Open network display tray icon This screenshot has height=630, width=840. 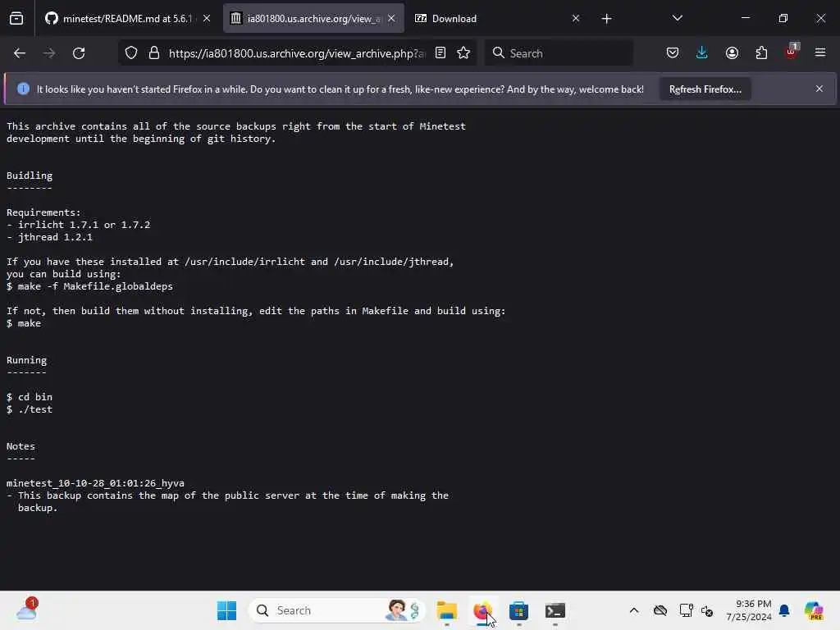pos(686,610)
